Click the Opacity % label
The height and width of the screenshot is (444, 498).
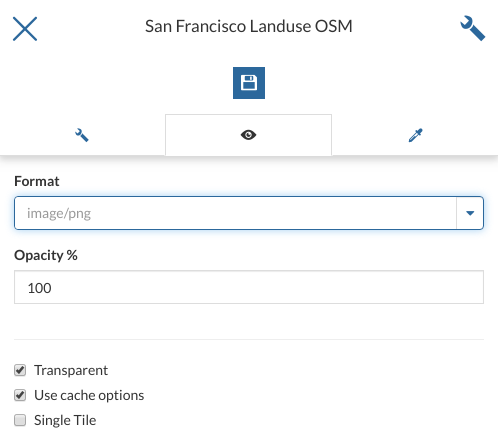[46, 255]
